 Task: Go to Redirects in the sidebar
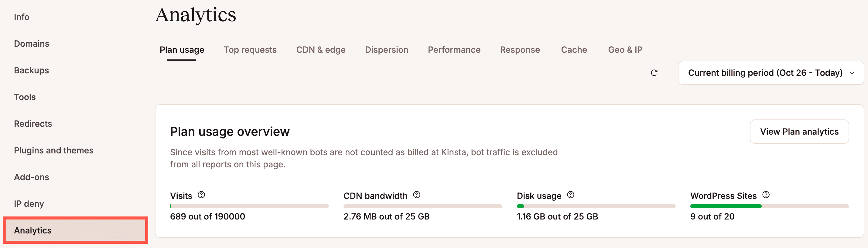[x=33, y=123]
